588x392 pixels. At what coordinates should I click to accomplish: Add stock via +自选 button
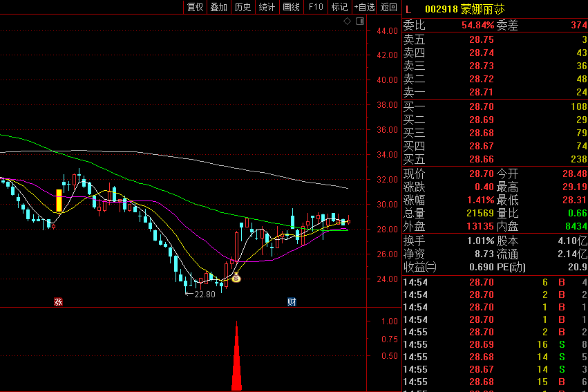click(x=364, y=7)
